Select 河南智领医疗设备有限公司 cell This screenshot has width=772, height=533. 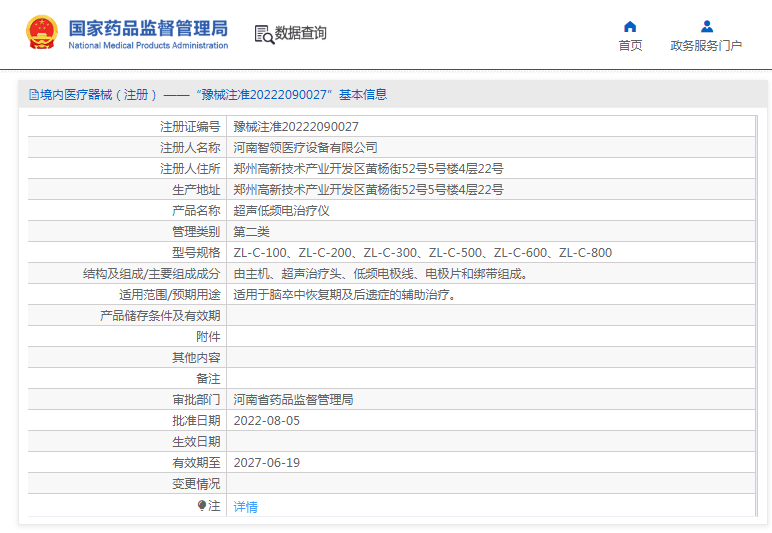coord(305,148)
